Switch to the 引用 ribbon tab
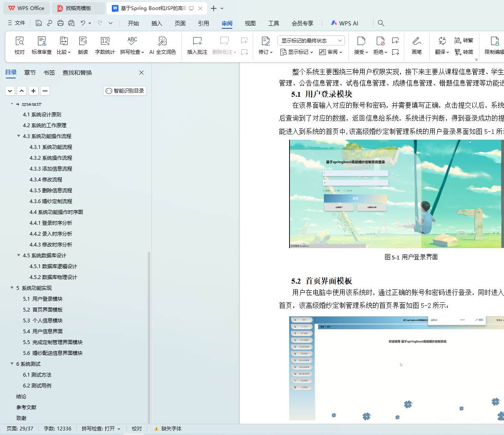The image size is (504, 435). pyautogui.click(x=204, y=23)
